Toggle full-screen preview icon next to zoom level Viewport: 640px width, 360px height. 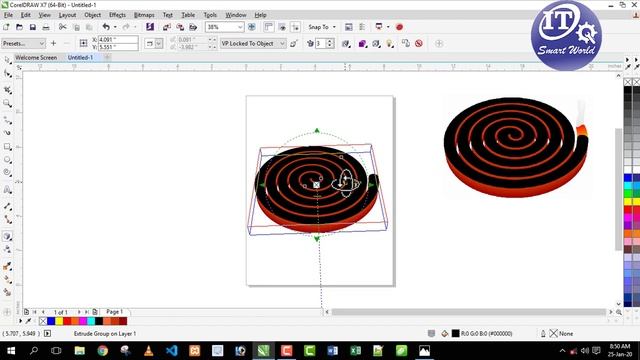click(x=252, y=27)
